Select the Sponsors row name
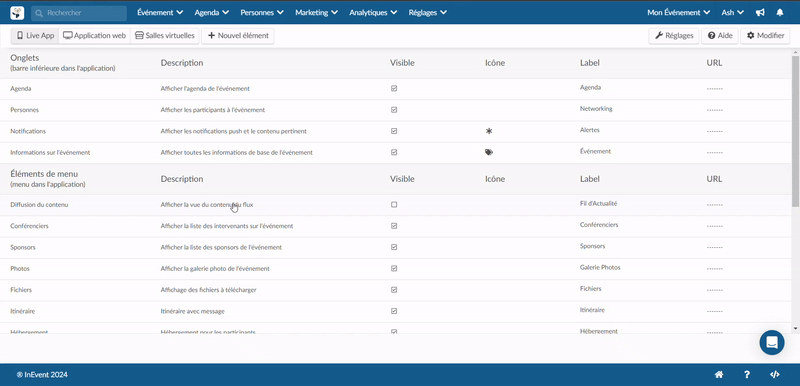The image size is (800, 386). tap(23, 247)
